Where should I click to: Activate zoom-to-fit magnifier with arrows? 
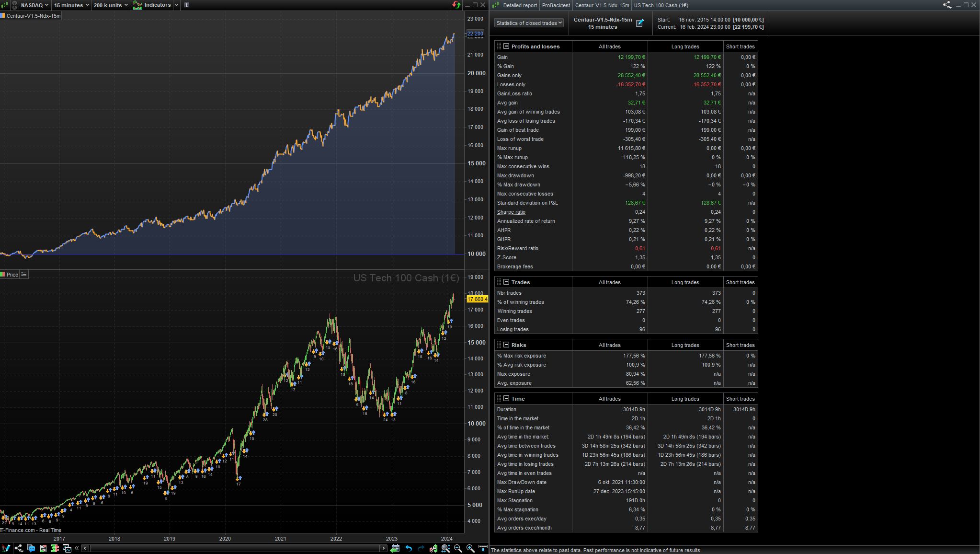446,548
